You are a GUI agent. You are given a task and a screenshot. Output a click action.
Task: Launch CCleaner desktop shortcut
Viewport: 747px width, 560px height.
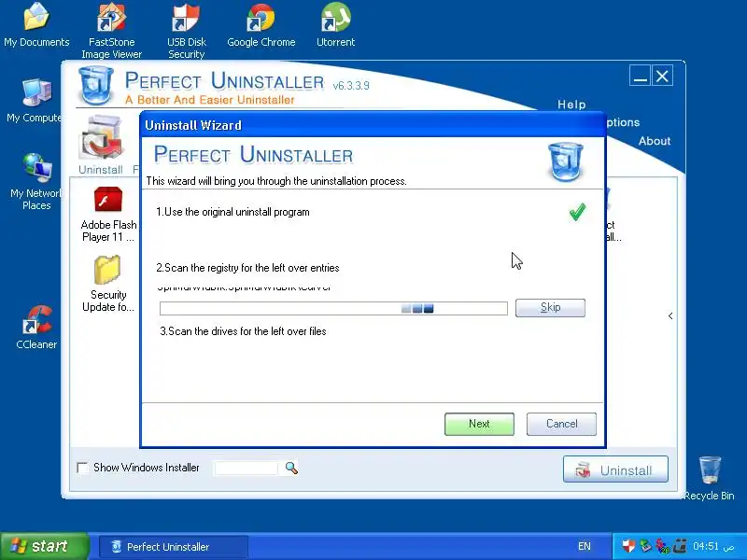pos(36,328)
